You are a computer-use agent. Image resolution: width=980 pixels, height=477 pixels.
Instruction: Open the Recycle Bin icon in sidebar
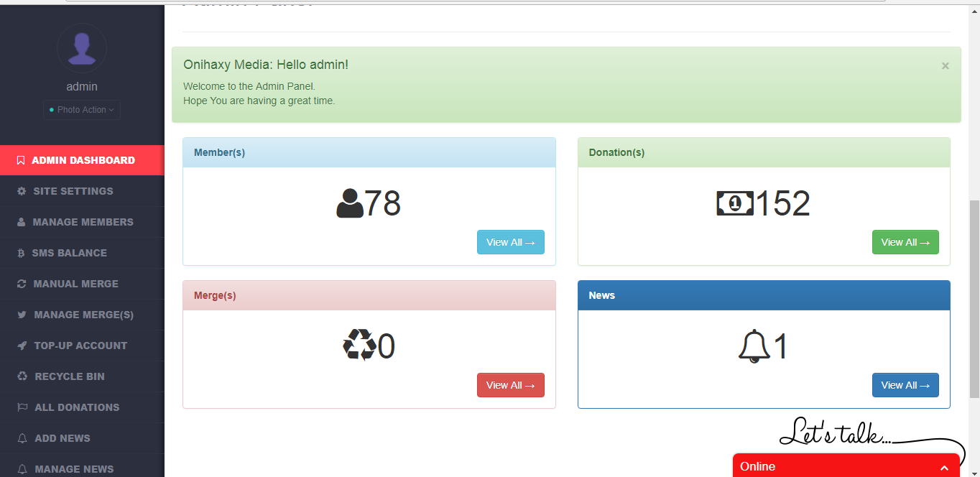22,376
